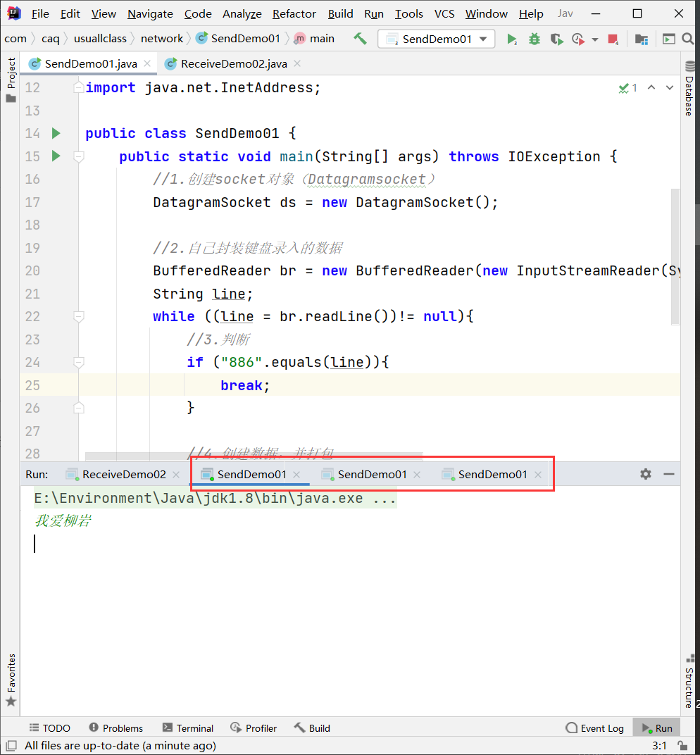Select the ReceiveDemo02 run tab
The height and width of the screenshot is (755, 700).
[123, 474]
